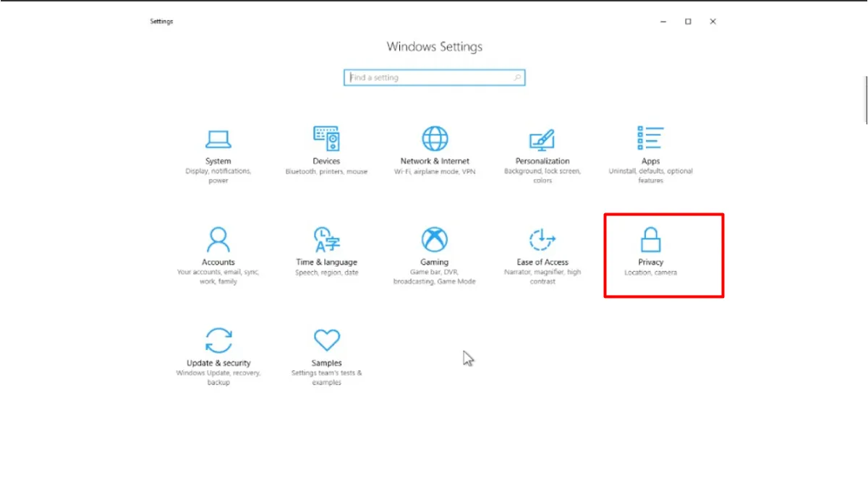Select the globe icon above Network & Internet

point(434,138)
